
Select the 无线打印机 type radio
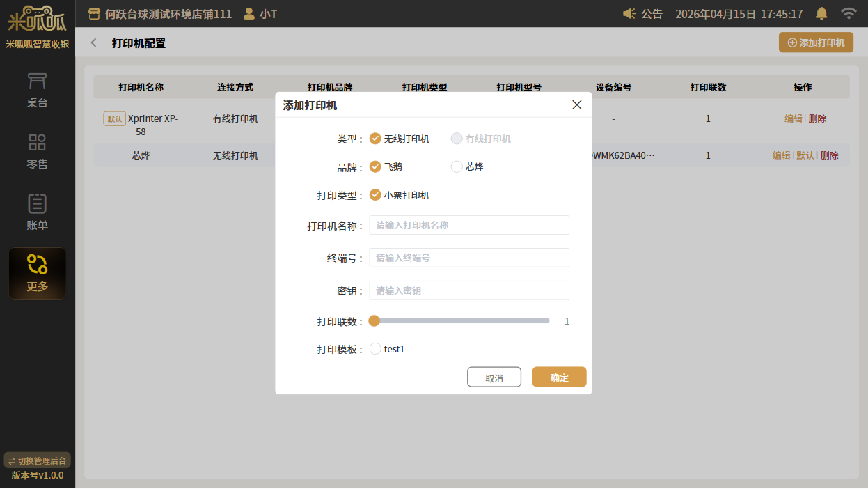click(376, 139)
